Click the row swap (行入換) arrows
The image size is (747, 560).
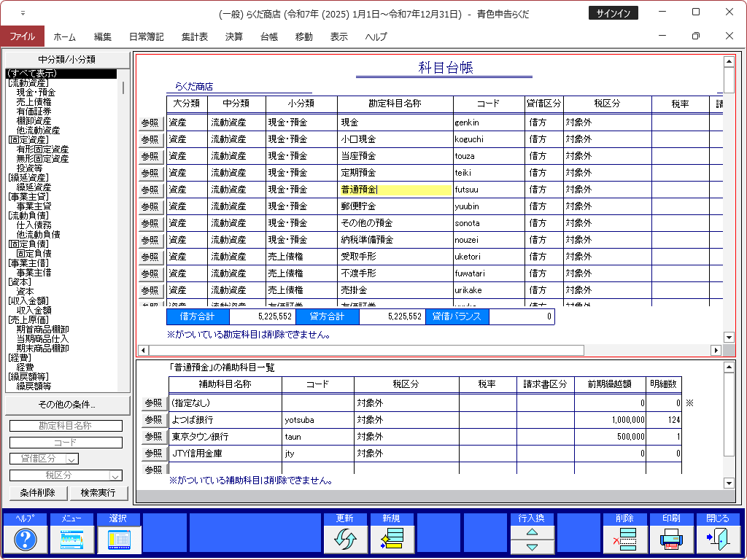tap(532, 540)
